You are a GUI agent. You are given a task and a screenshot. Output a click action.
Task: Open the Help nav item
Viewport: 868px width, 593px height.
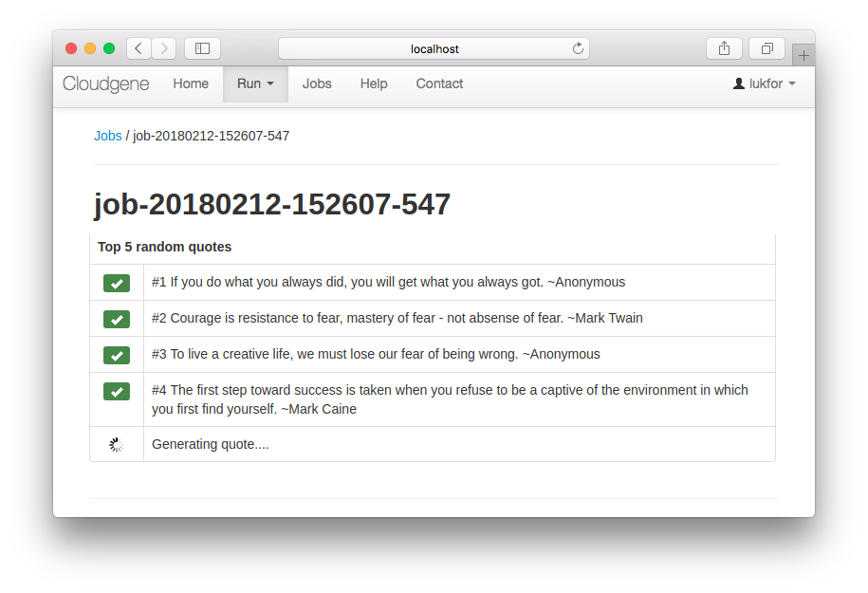click(x=374, y=83)
